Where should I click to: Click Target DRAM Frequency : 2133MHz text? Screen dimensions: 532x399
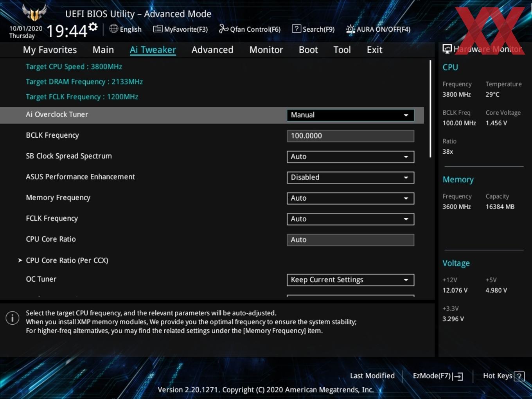point(84,82)
